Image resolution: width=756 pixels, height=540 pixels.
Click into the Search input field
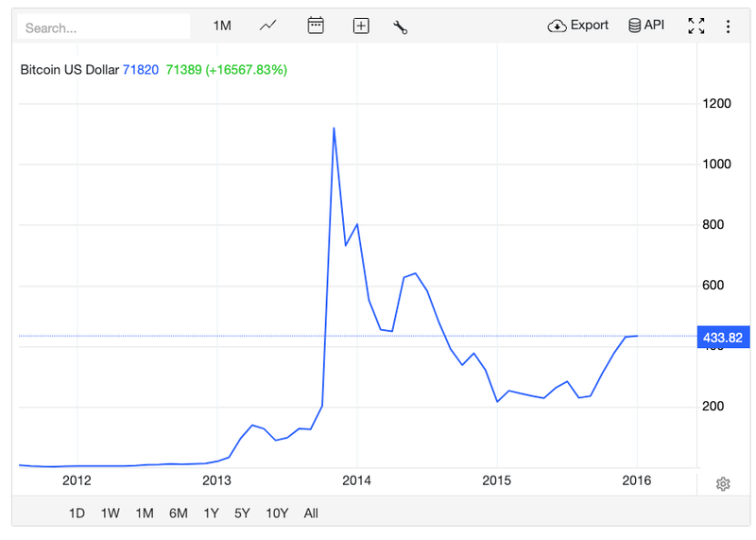[x=104, y=27]
